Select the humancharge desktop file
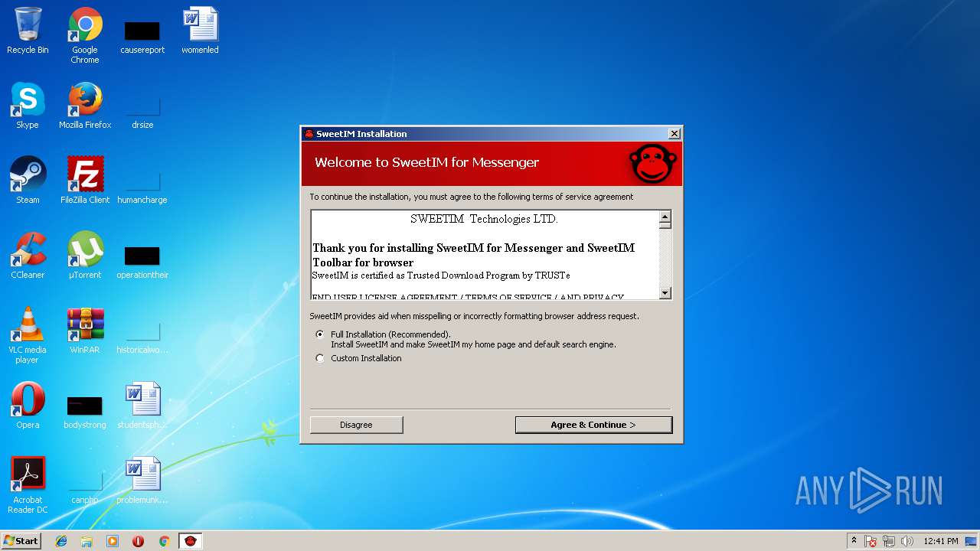Screen dimensions: 980x551 142,188
